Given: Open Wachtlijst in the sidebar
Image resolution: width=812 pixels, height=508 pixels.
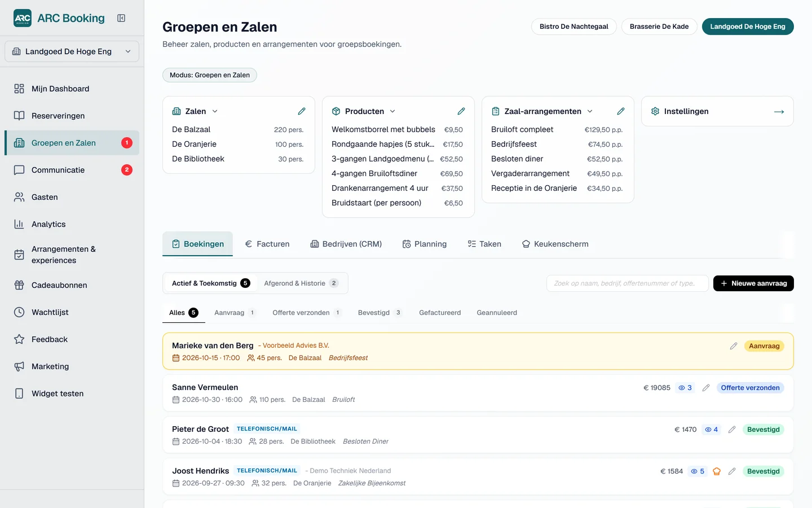Looking at the screenshot, I should pos(72,312).
